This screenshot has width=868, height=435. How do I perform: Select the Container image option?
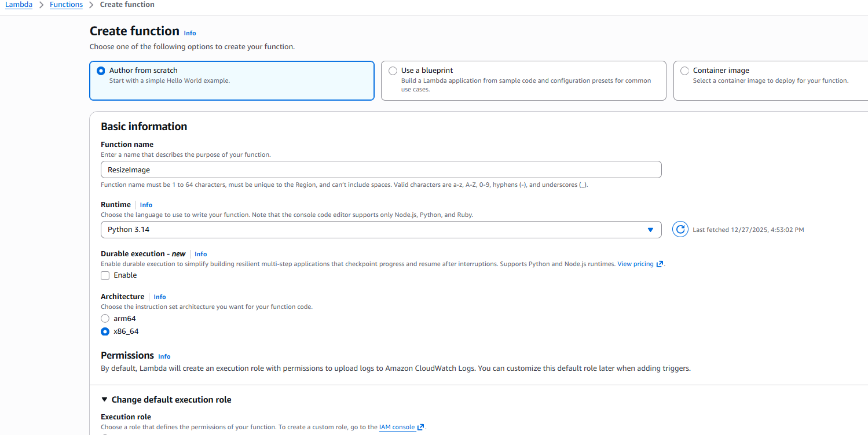coord(684,71)
